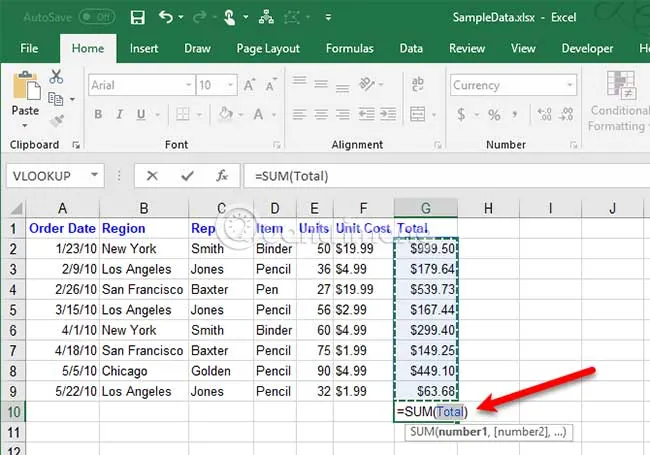The image size is (650, 455).
Task: Click the hierarchy diagram icon in title bar
Action: click(x=266, y=17)
